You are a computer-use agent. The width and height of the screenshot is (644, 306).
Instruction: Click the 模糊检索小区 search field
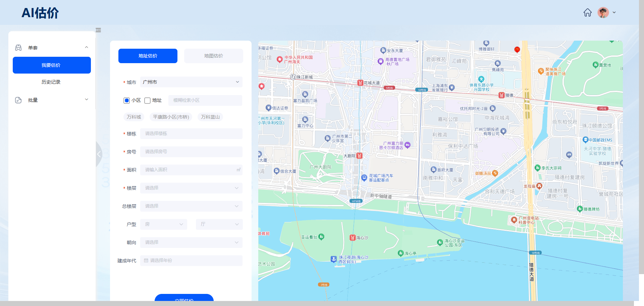click(x=205, y=100)
